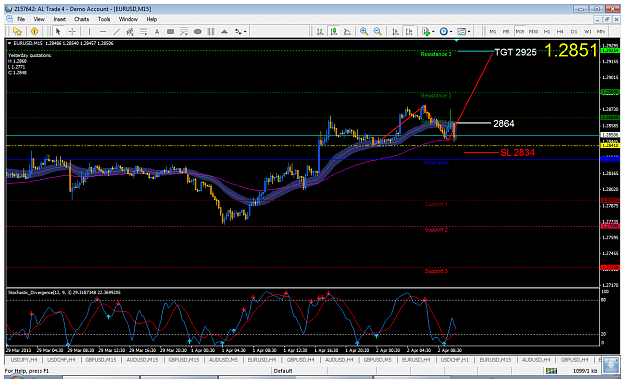
Task: Select the Fibonacci retracement tool
Action: [x=143, y=31]
